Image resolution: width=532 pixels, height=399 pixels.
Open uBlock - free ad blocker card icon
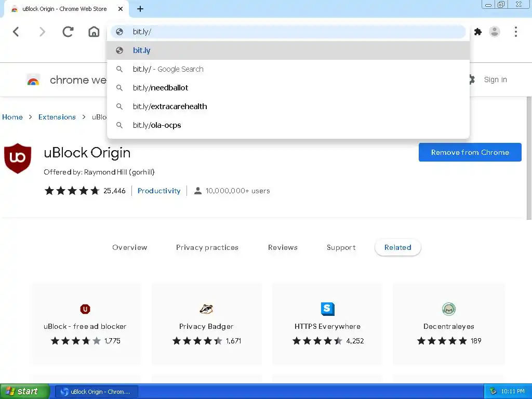coord(85,309)
